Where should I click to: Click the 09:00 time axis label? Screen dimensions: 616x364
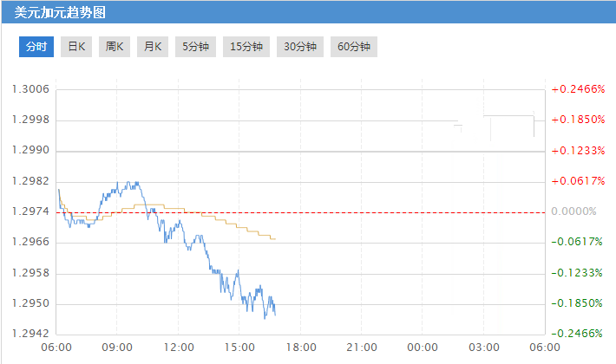coord(117,348)
